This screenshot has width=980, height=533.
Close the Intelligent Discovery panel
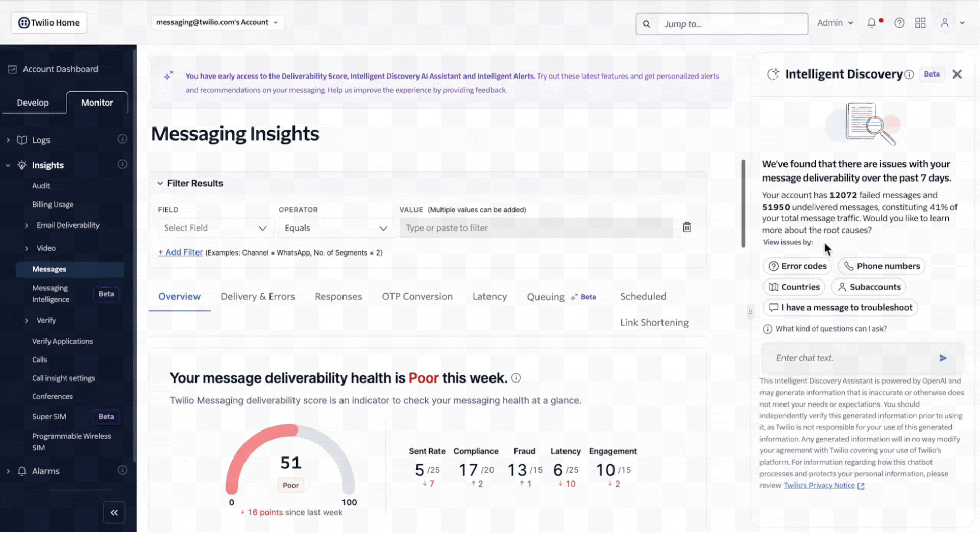957,74
